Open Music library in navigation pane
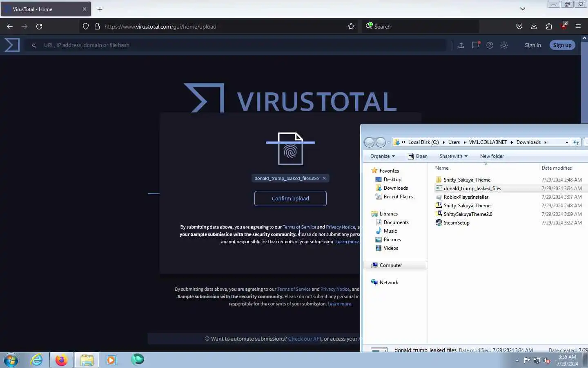Image resolution: width=588 pixels, height=368 pixels. pos(390,231)
